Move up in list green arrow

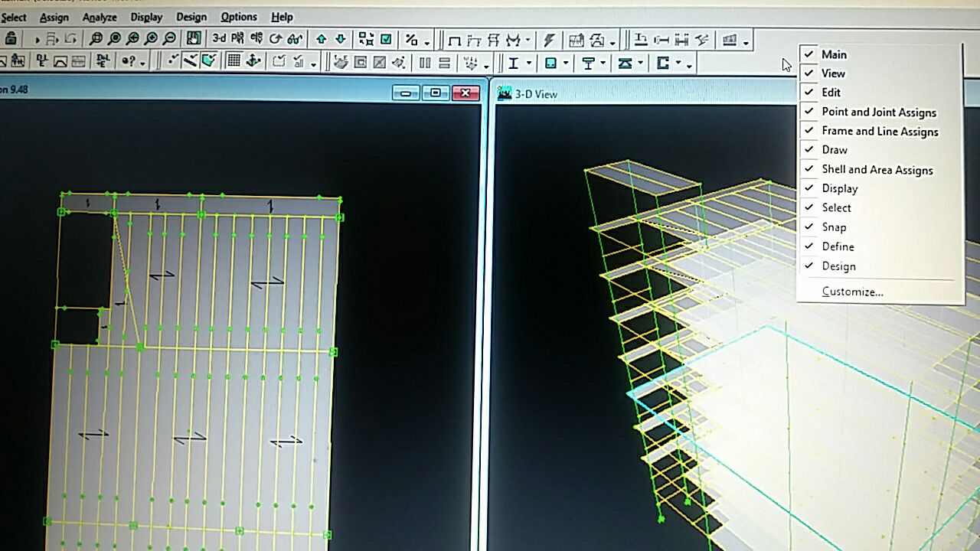tap(322, 38)
